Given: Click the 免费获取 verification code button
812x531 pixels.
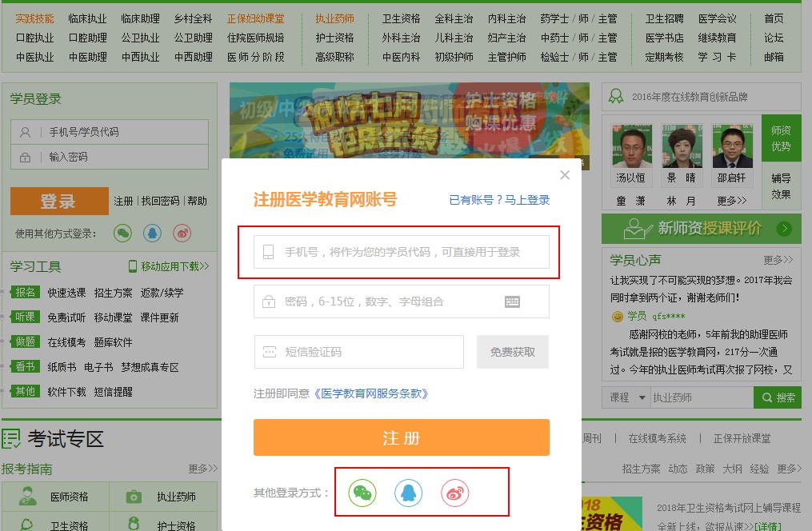Looking at the screenshot, I should coord(513,352).
